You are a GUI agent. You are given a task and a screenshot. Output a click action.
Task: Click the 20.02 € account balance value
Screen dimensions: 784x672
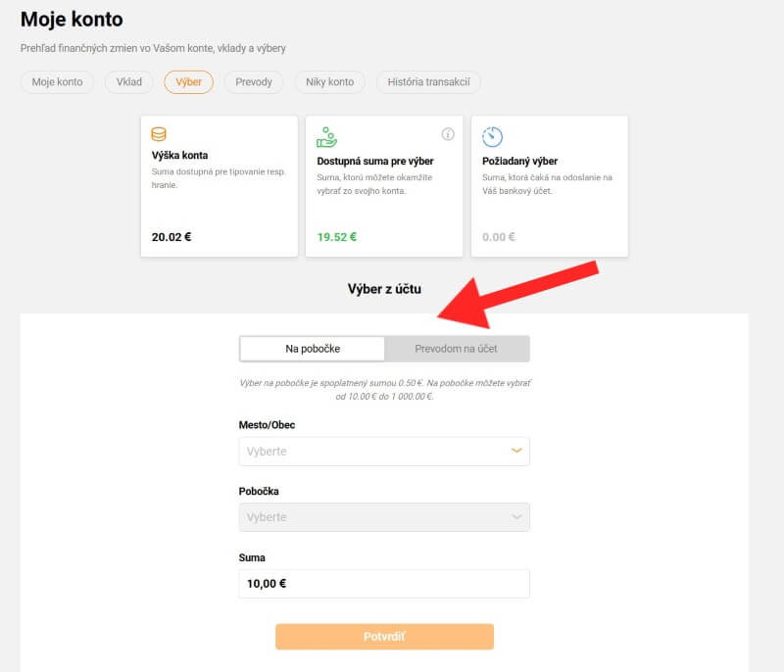171,237
